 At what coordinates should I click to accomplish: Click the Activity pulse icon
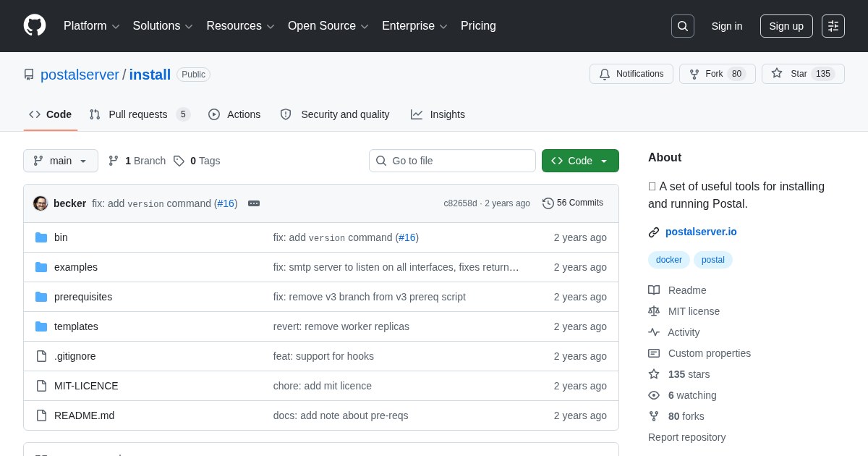[x=654, y=332]
